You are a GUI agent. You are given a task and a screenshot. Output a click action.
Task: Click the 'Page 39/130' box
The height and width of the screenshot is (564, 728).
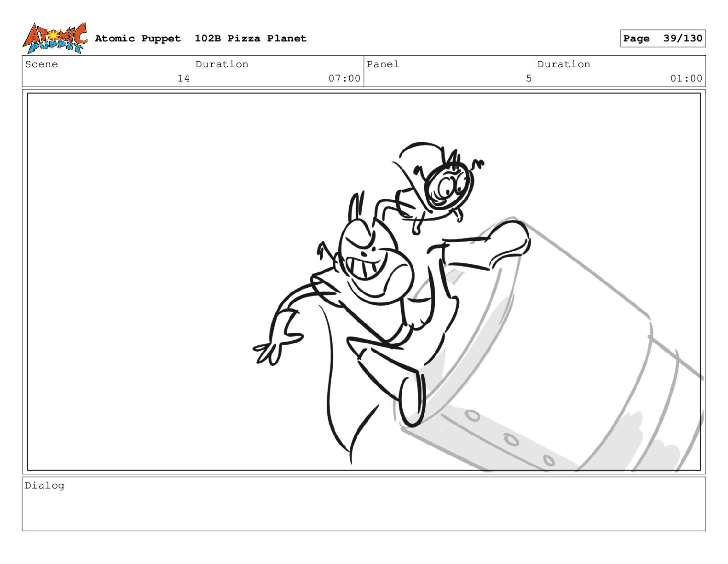click(663, 39)
